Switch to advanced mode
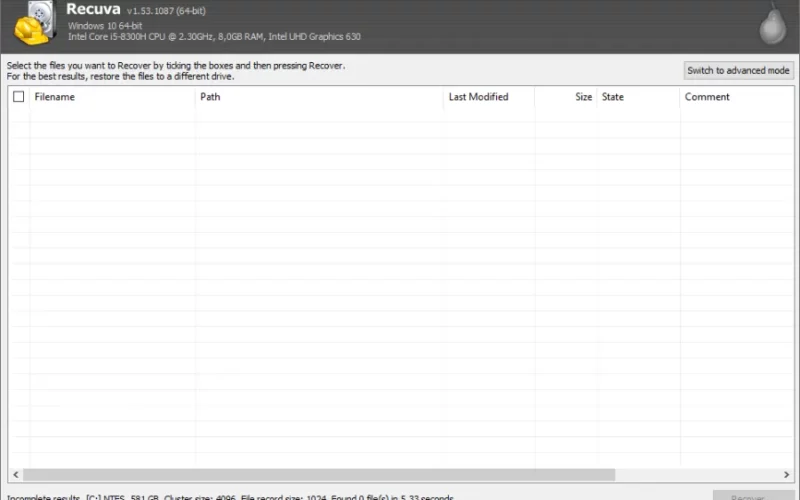 (x=738, y=70)
